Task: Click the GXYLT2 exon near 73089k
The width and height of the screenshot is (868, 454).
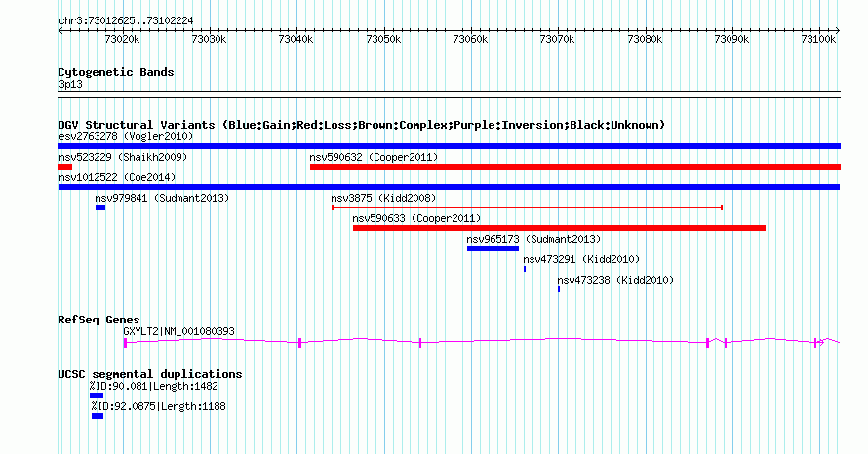Action: [x=726, y=343]
